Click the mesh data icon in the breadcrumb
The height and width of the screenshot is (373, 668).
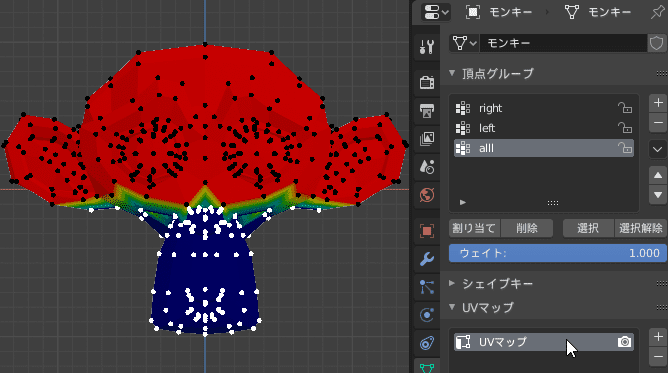pos(572,12)
